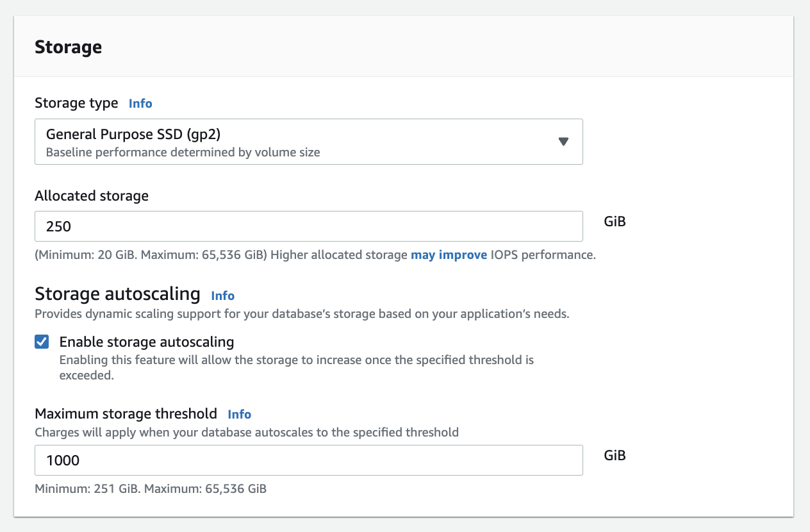Click "Baseline performance determined by volume size" subtext
The width and height of the screenshot is (810, 532).
point(183,153)
